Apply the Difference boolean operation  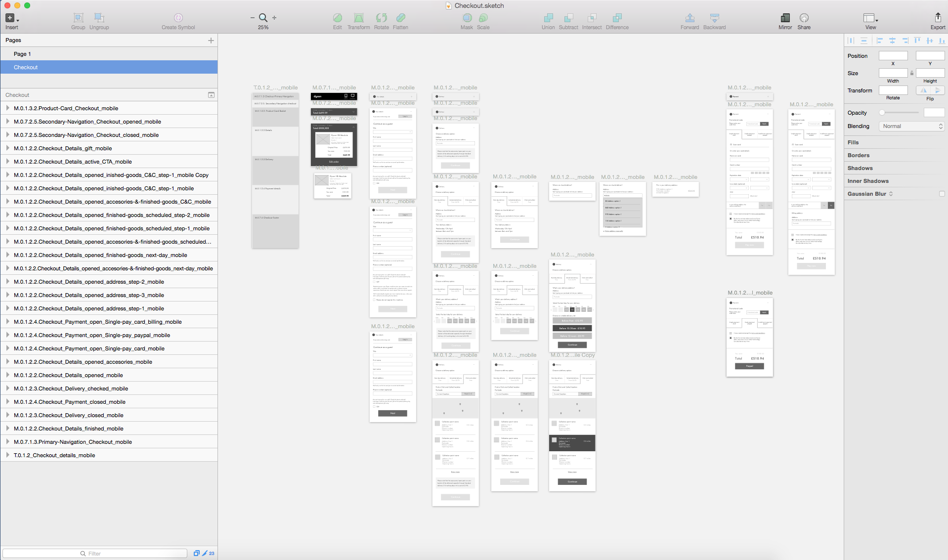pos(617,18)
